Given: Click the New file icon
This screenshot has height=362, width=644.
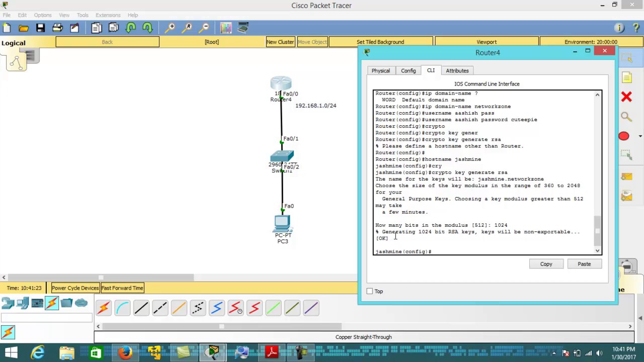Looking at the screenshot, I should pyautogui.click(x=7, y=28).
